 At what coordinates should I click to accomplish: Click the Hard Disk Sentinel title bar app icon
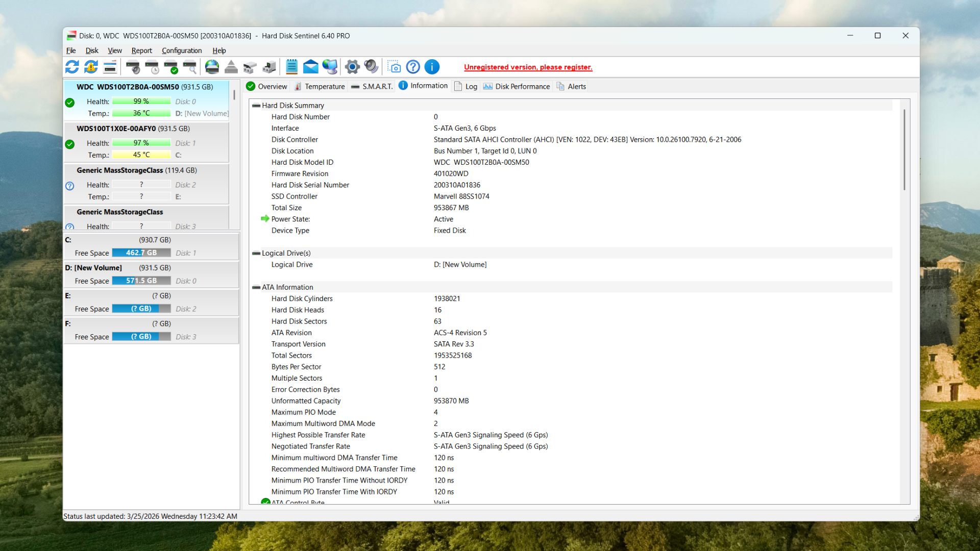point(71,36)
